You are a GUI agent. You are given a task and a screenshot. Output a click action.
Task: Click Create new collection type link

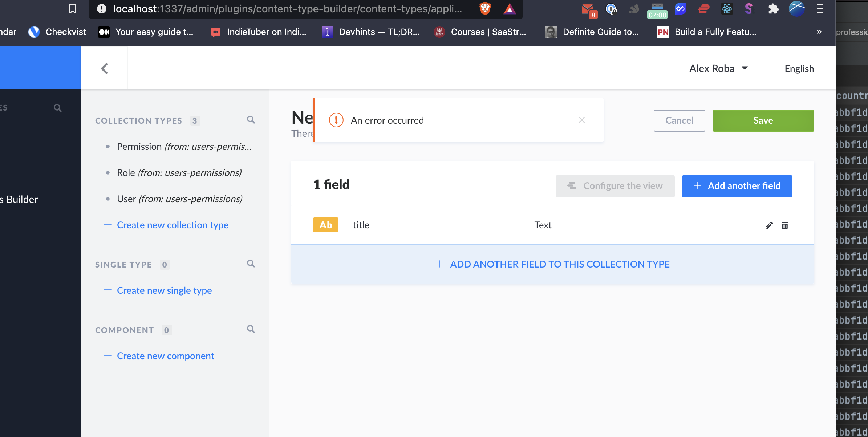coord(166,225)
